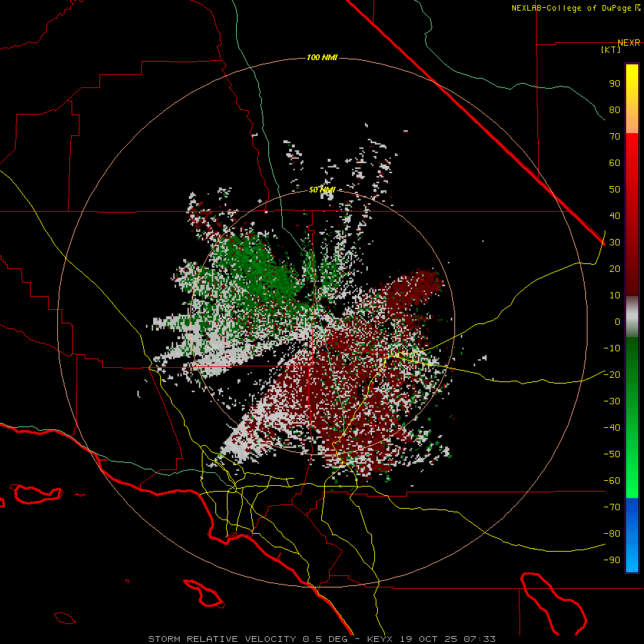
Task: Click the -50 label on velocity scale
Action: [612, 454]
